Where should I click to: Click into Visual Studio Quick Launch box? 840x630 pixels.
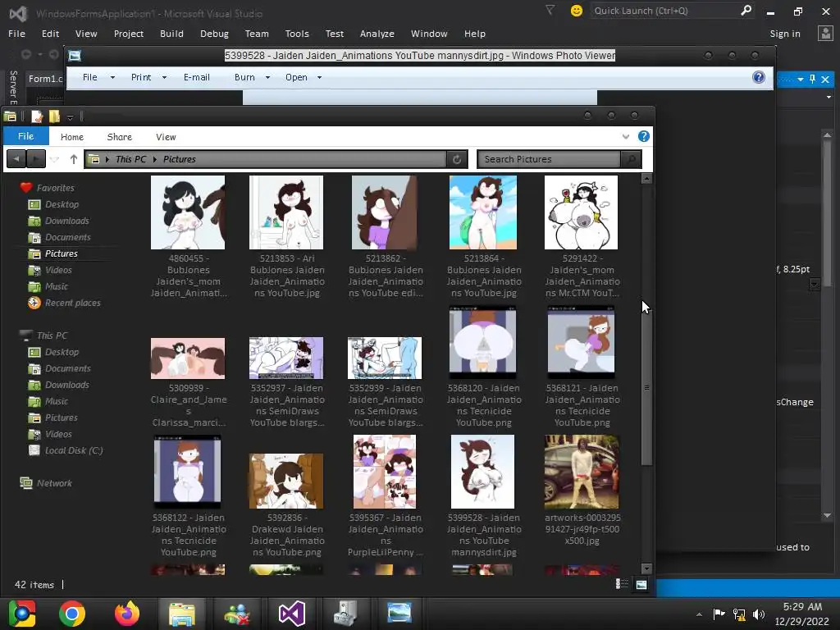point(664,11)
